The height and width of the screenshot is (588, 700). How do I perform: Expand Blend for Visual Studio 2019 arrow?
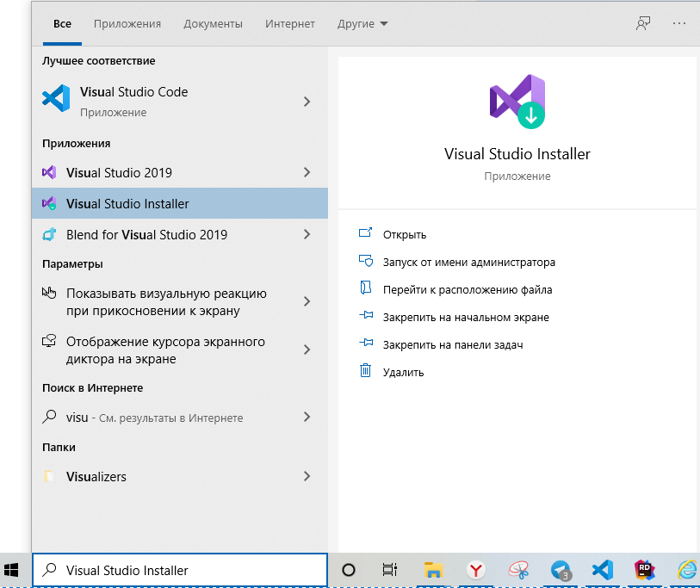pyautogui.click(x=307, y=234)
